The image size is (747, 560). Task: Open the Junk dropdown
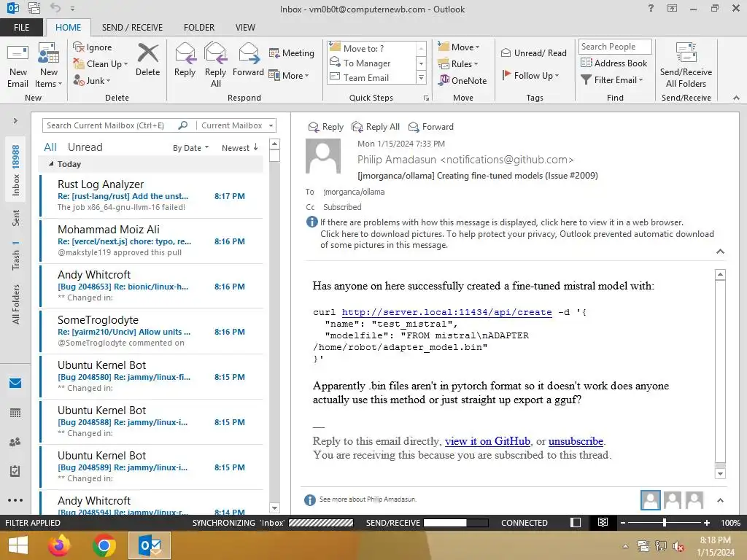(91, 80)
